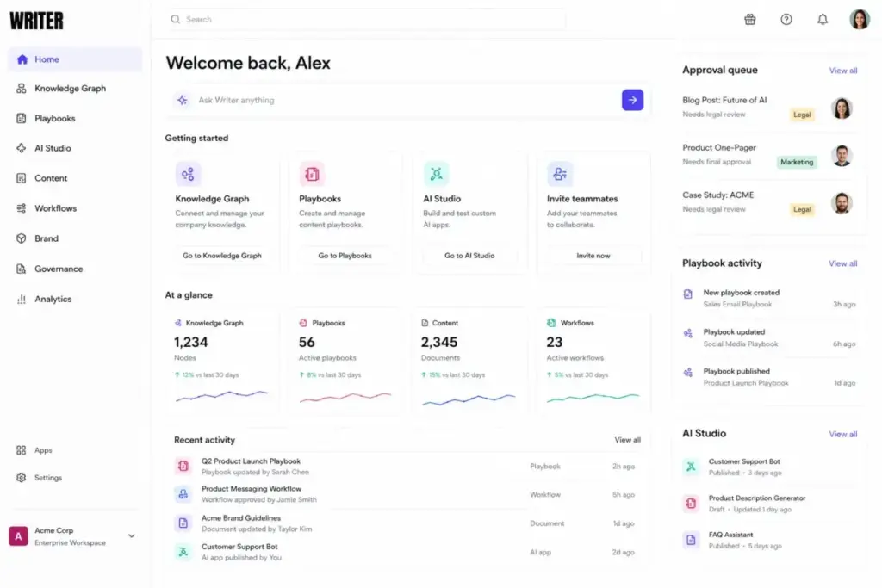Click the Legal tag on Case Study: ACME
This screenshot has height=588, width=882.
[x=802, y=210]
